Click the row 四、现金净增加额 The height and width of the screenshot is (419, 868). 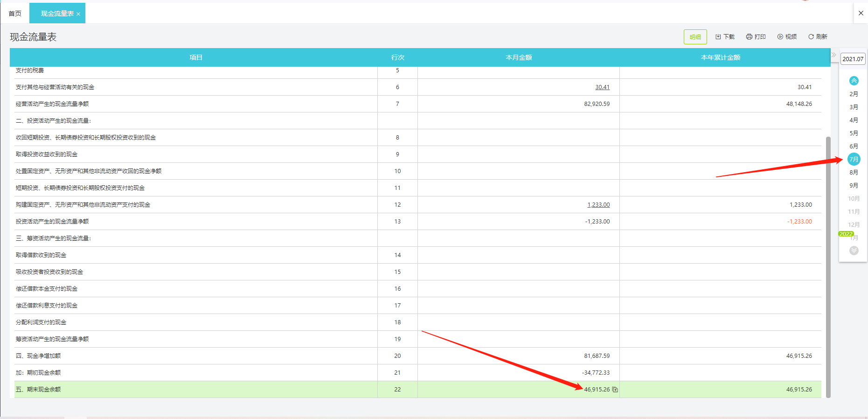[x=418, y=356]
